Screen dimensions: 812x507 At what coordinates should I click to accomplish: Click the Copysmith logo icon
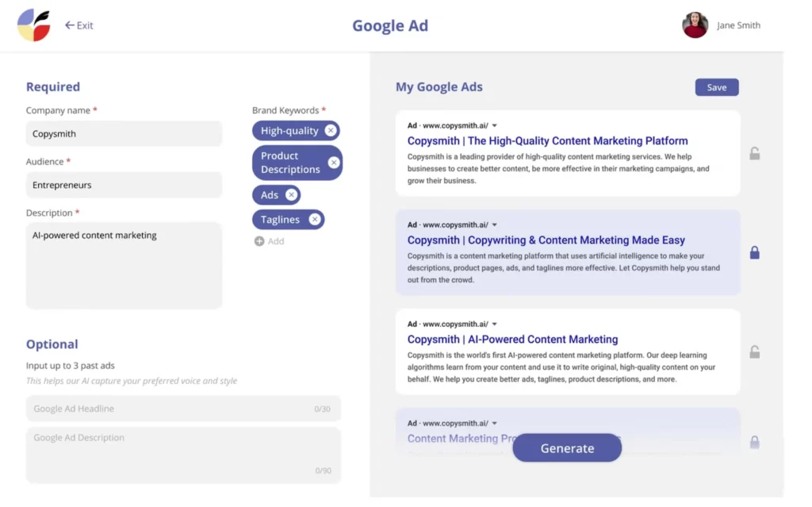[33, 25]
